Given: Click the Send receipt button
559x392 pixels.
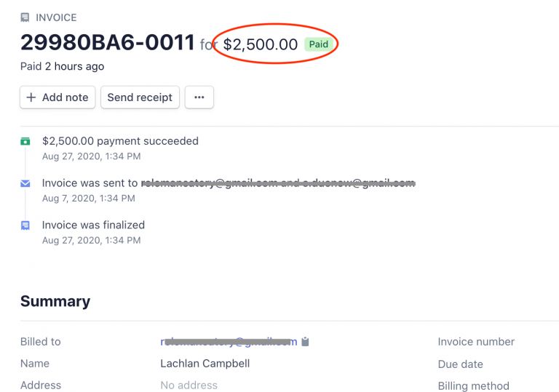Looking at the screenshot, I should 140,97.
